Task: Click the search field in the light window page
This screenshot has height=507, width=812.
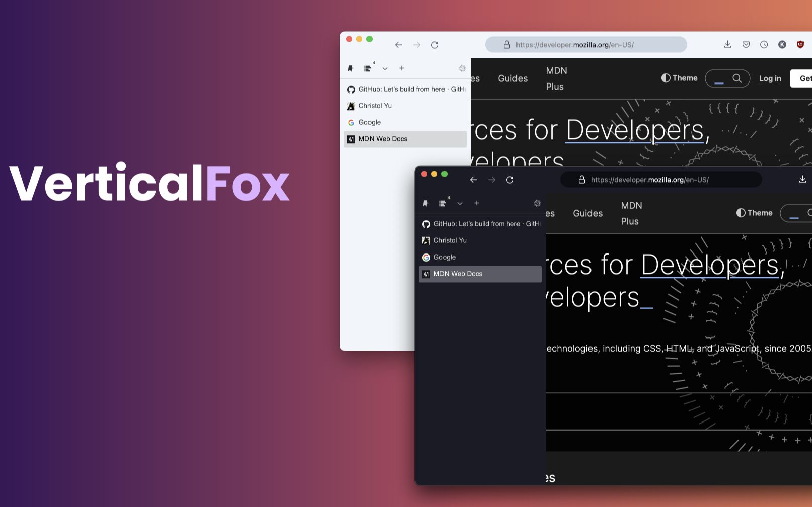Action: (727, 78)
